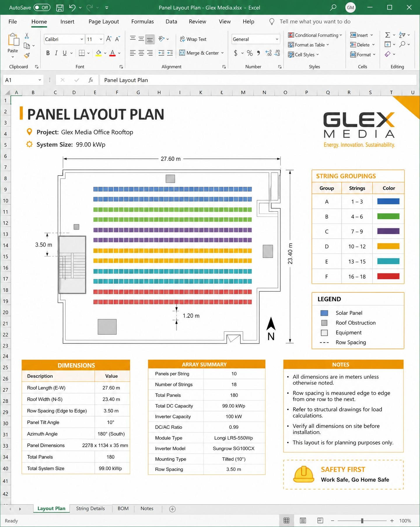Click the Decrease Indent icon
This screenshot has height=527, width=420.
pyautogui.click(x=161, y=53)
